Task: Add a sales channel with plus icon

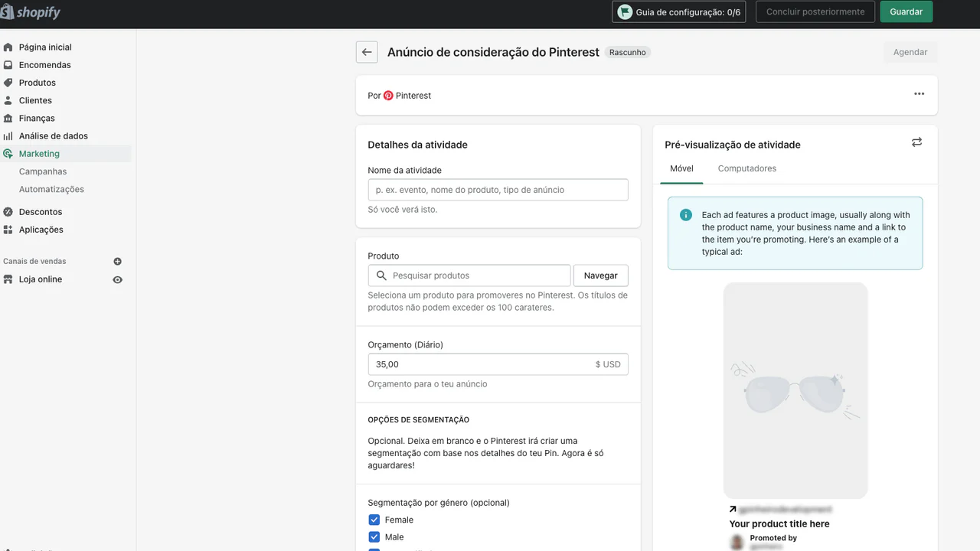Action: (x=117, y=262)
